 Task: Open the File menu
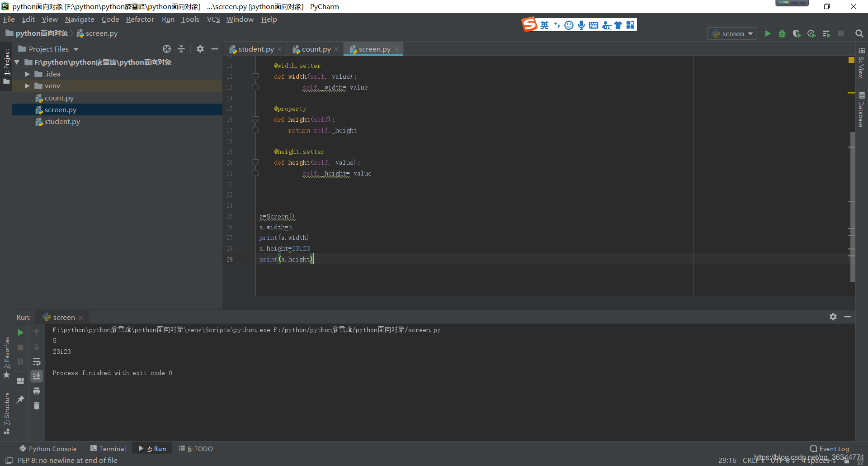9,19
